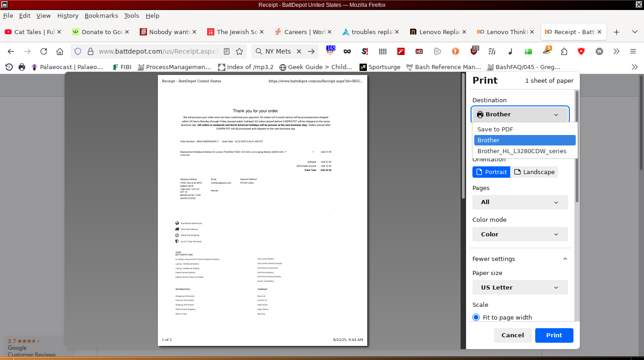The height and width of the screenshot is (360, 644).
Task: Open a new tab with plus icon
Action: pyautogui.click(x=616, y=32)
